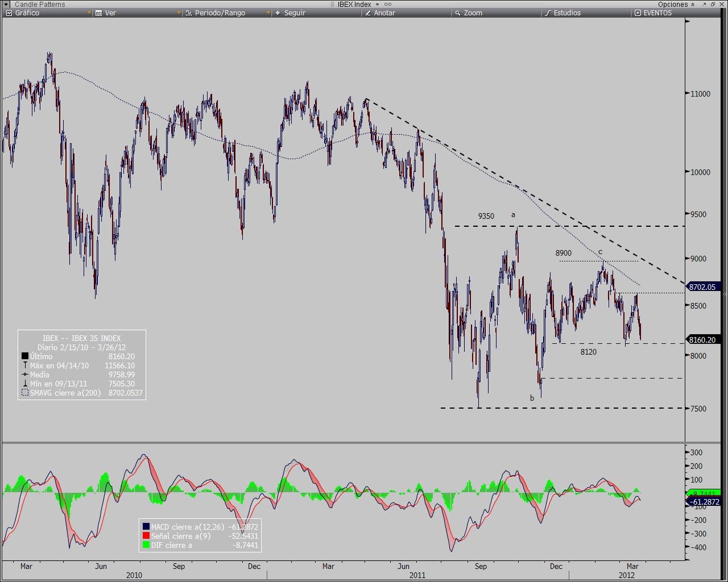728x582 pixels.
Task: Open the IBEX Index security dropdown arrow
Action: tap(377, 4)
